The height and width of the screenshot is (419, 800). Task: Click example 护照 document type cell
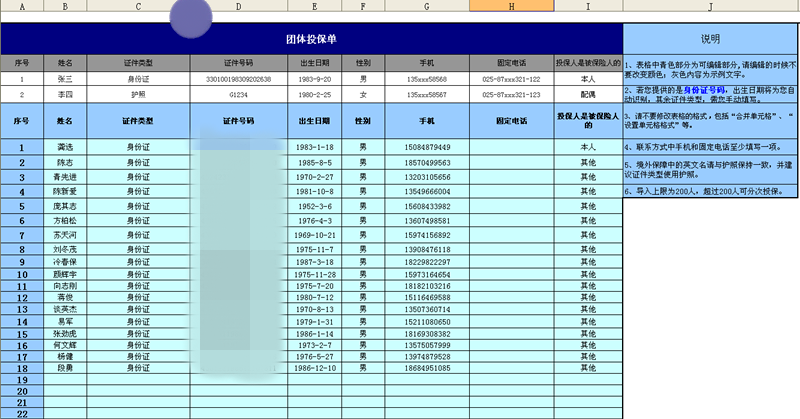click(138, 94)
